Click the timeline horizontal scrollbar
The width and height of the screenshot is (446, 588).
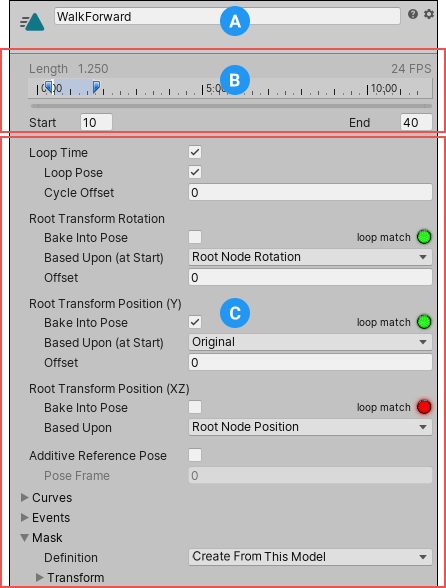pos(231,106)
